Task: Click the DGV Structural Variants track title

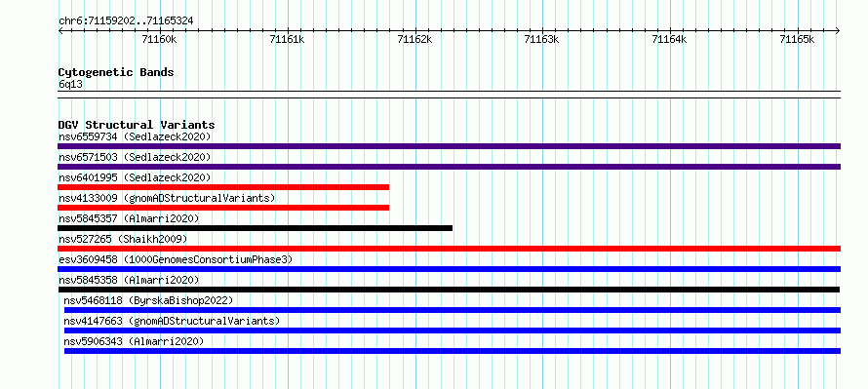Action: coord(137,125)
